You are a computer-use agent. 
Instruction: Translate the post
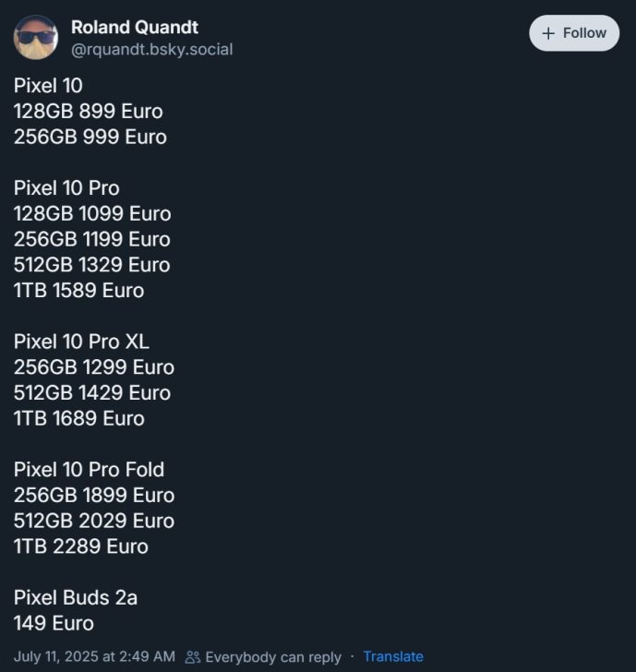392,656
